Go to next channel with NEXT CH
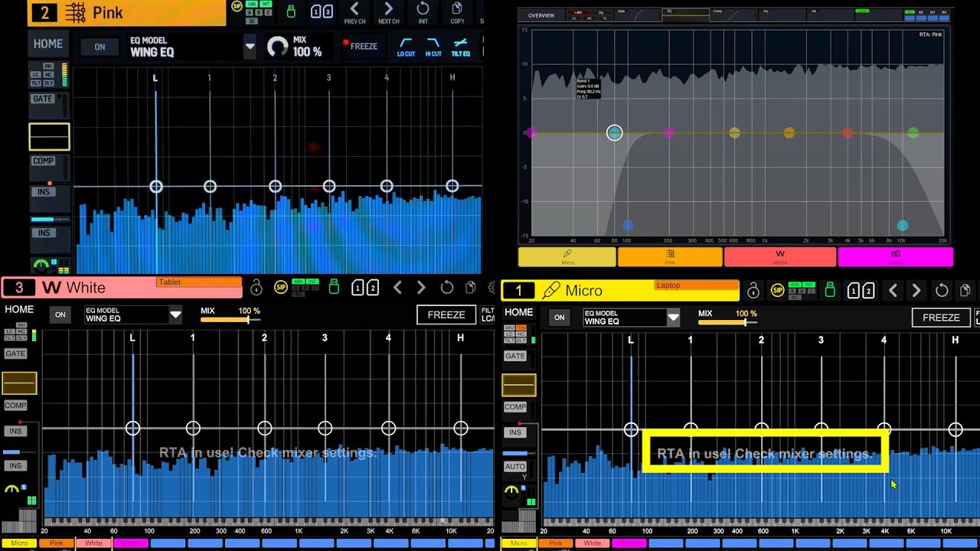Viewport: 980px width, 551px height. 389,12
